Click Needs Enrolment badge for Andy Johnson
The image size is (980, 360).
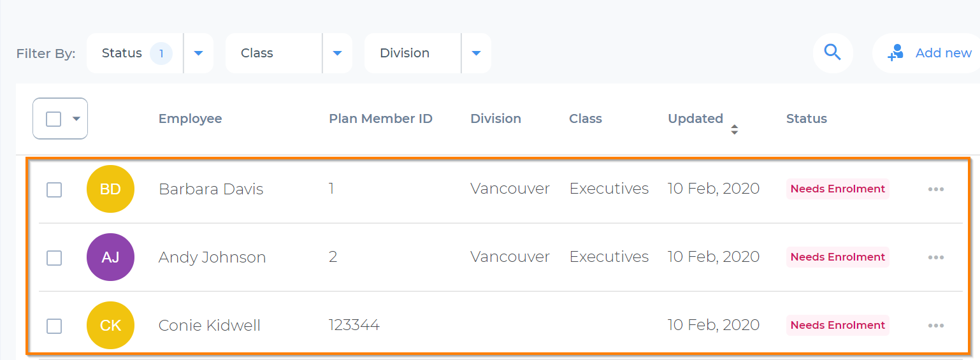pyautogui.click(x=837, y=257)
